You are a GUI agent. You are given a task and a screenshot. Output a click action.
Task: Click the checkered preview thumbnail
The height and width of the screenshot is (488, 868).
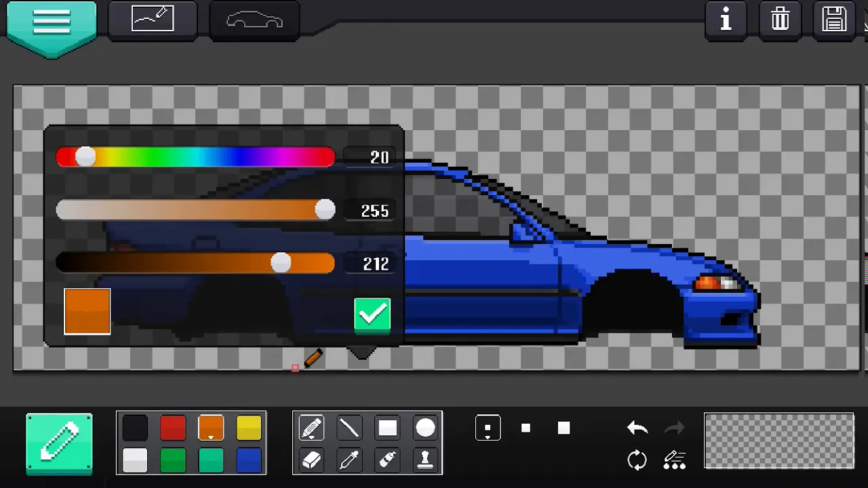pos(779,441)
